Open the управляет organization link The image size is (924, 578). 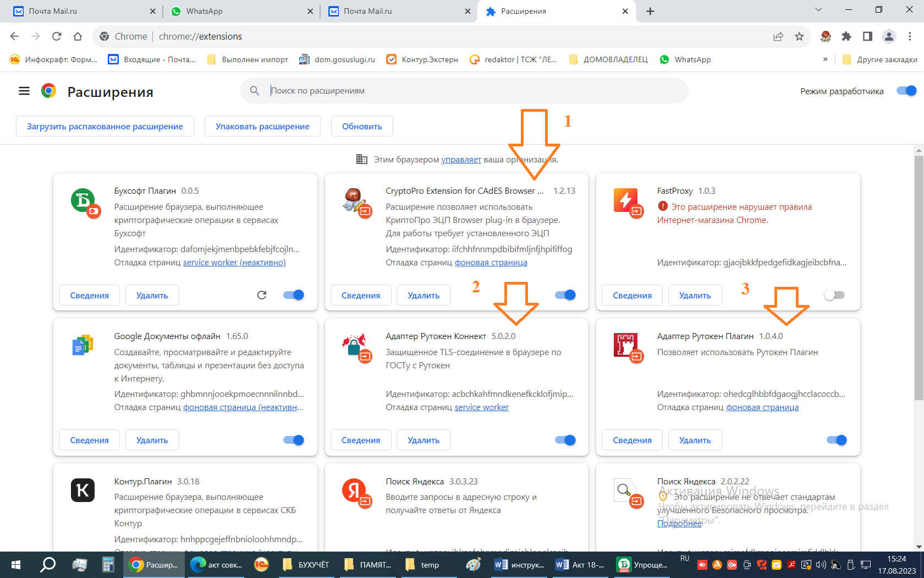pyautogui.click(x=461, y=160)
